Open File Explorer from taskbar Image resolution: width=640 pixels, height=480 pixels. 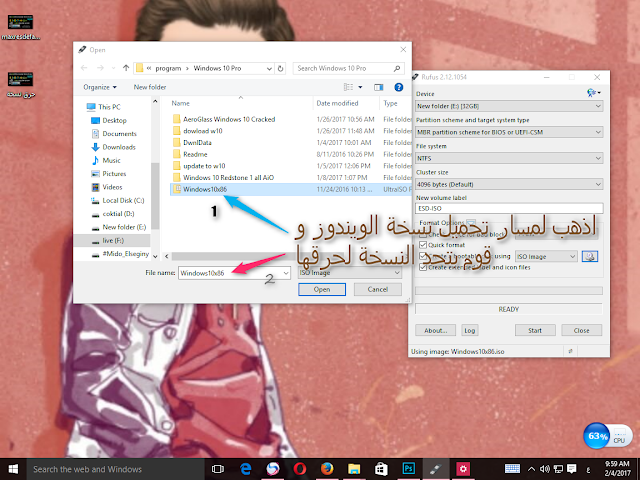354,469
